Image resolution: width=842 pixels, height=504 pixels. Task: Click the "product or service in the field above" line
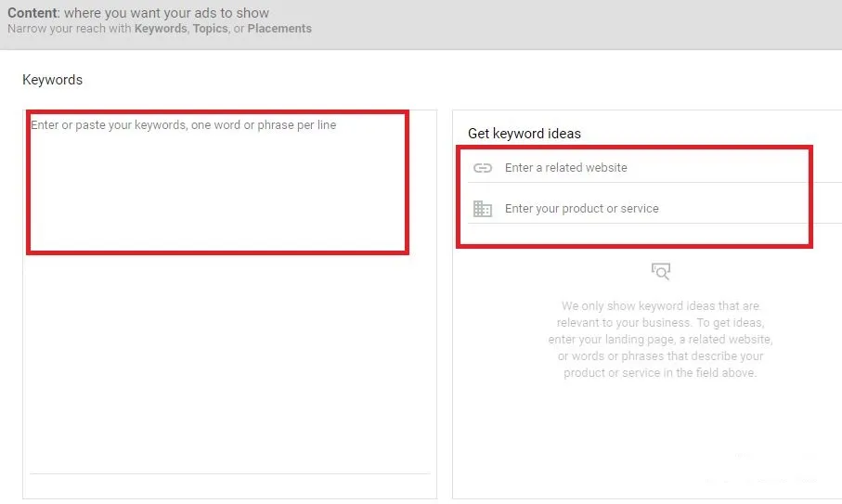pos(660,372)
